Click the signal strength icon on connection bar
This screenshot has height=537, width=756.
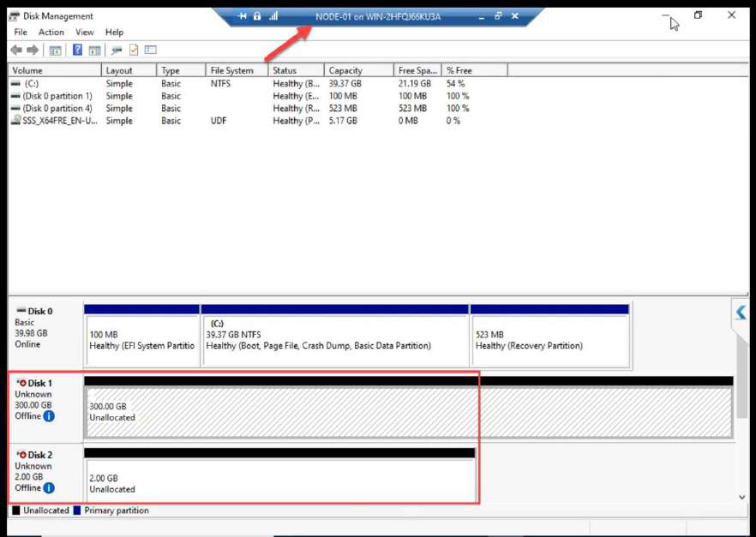[x=273, y=16]
